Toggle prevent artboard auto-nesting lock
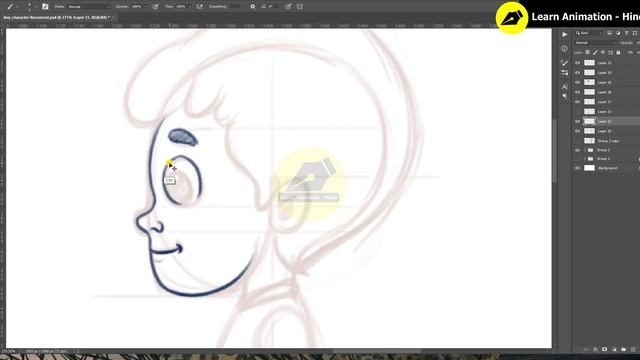This screenshot has width=640, height=360. [x=611, y=53]
